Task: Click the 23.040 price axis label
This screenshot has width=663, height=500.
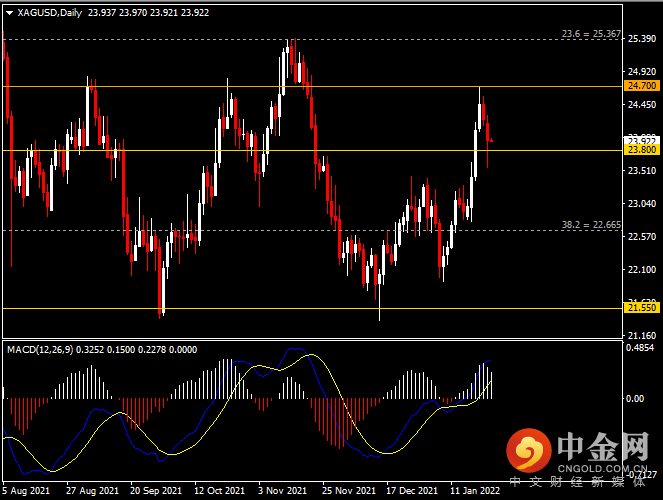Action: (x=642, y=203)
